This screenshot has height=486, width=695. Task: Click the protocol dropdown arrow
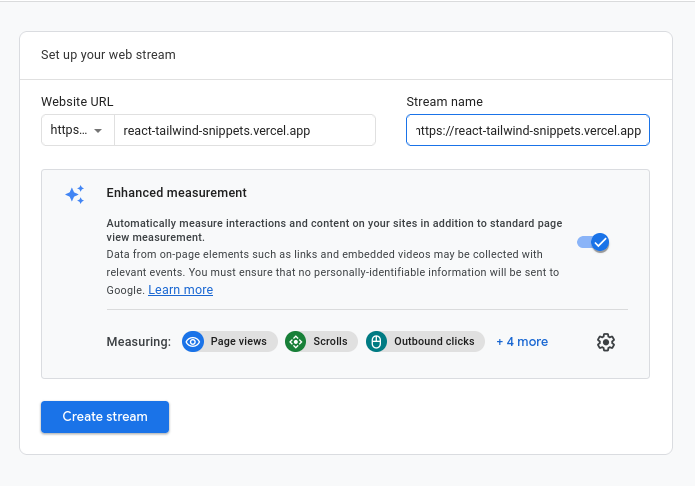point(98,131)
